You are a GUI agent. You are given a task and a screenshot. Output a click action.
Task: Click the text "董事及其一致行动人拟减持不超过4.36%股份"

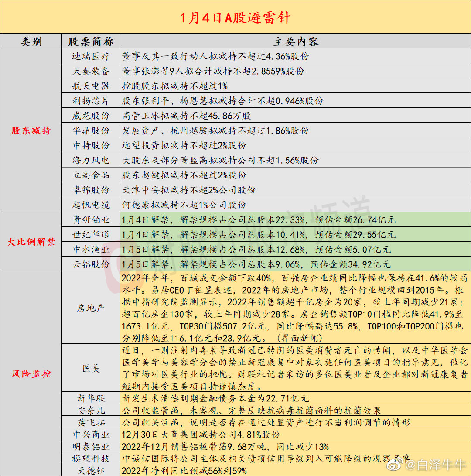[x=215, y=56]
